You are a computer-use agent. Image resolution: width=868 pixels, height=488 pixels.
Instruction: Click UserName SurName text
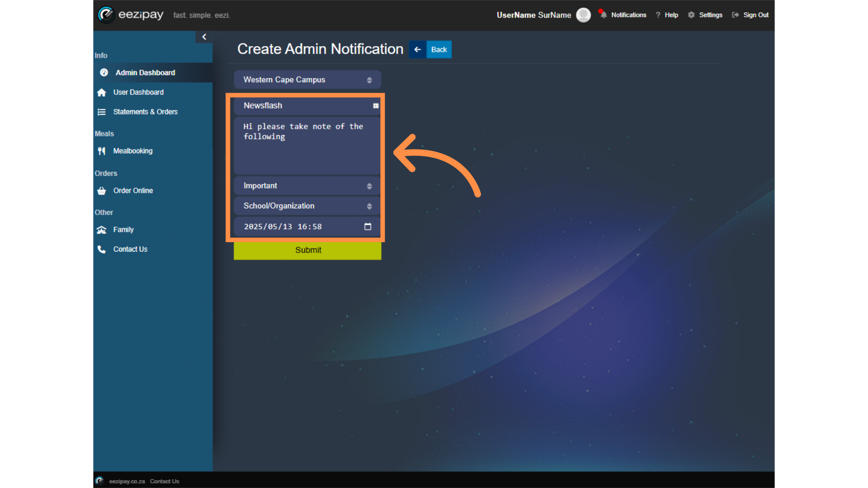(534, 15)
